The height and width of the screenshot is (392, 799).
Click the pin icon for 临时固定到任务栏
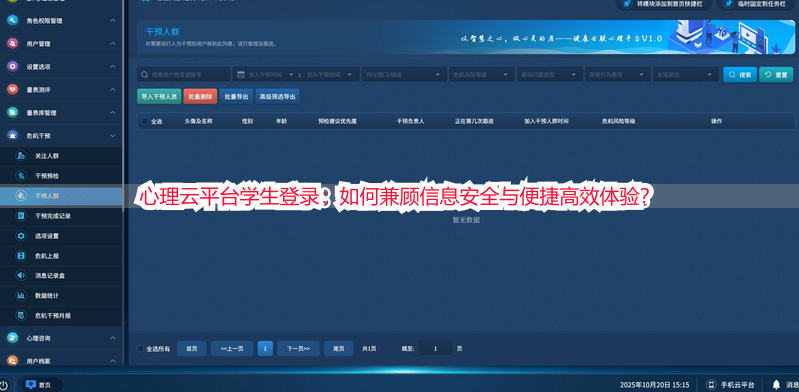pyautogui.click(x=729, y=4)
